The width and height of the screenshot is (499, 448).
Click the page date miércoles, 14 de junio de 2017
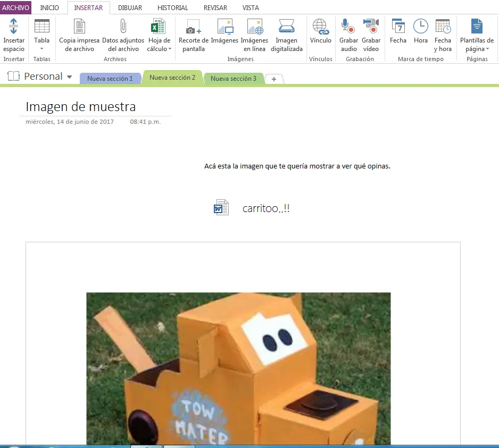[70, 122]
